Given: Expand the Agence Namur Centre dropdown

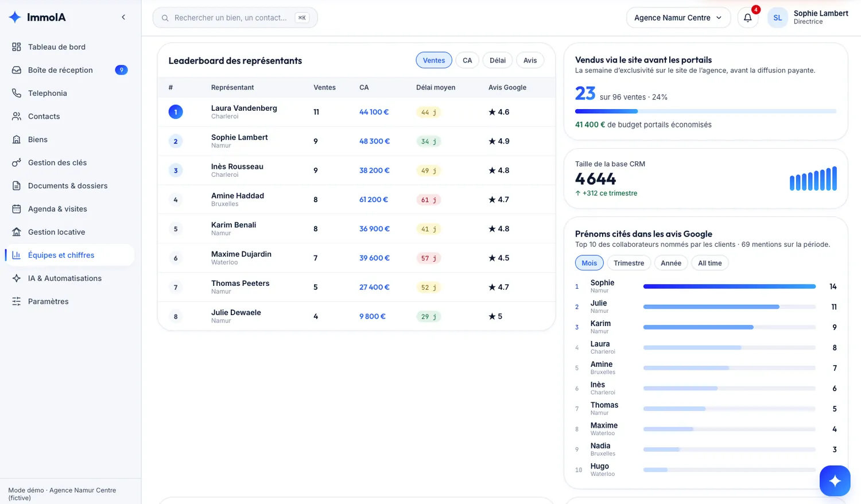Looking at the screenshot, I should coord(678,18).
